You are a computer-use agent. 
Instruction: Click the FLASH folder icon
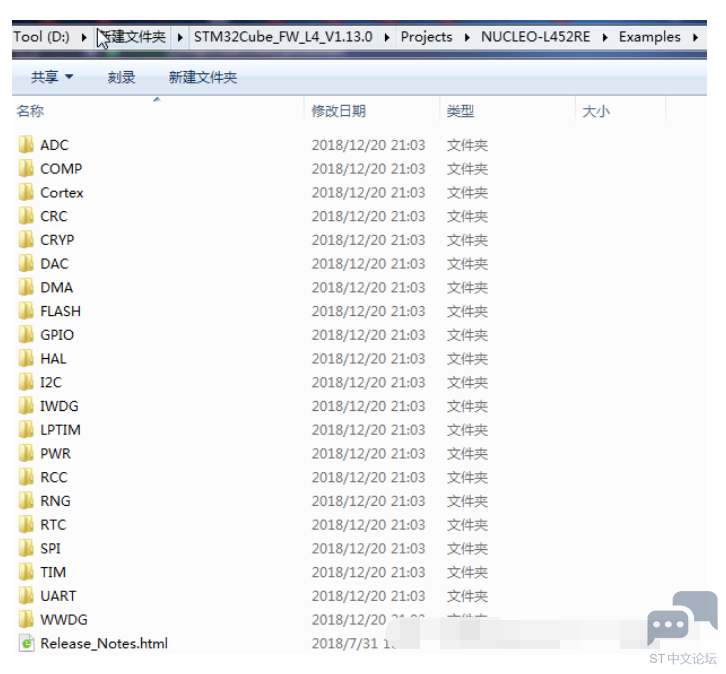coord(26,311)
